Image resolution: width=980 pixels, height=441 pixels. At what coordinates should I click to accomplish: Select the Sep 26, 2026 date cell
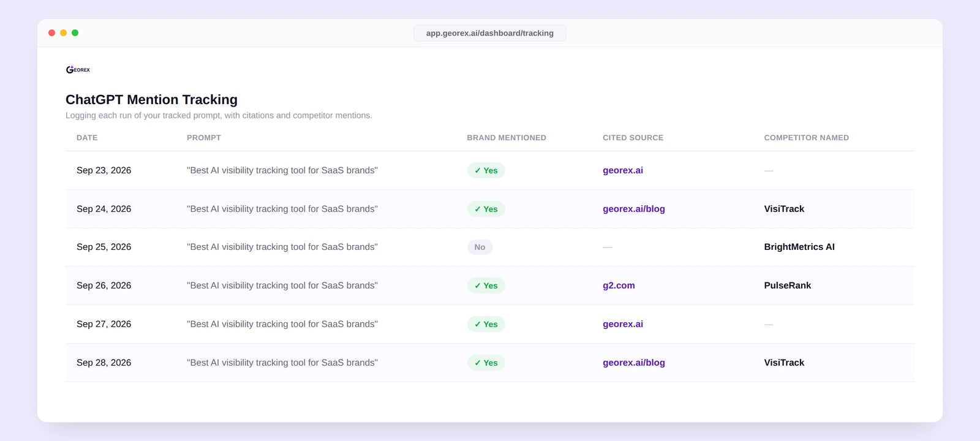(104, 285)
